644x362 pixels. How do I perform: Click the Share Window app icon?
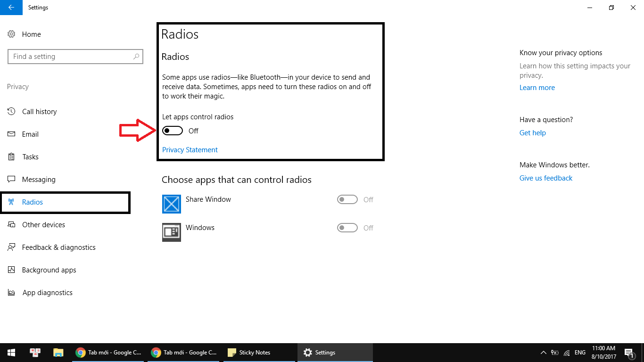[x=172, y=204]
